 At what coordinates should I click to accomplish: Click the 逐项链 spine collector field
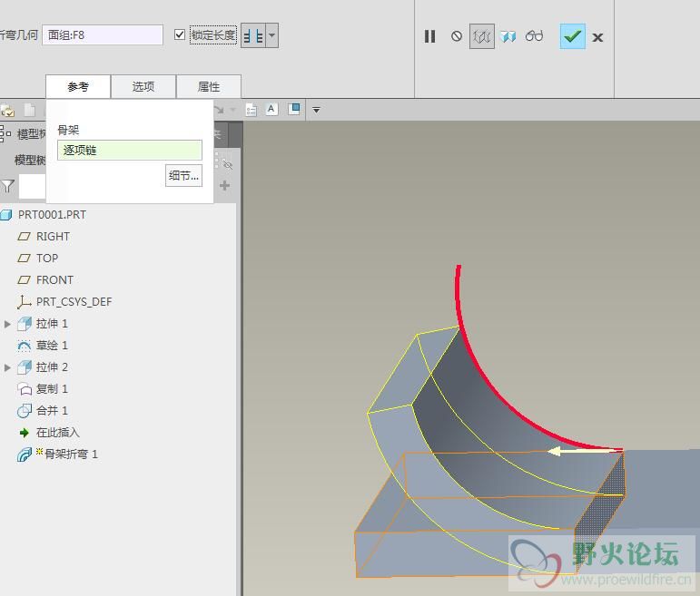(x=130, y=150)
